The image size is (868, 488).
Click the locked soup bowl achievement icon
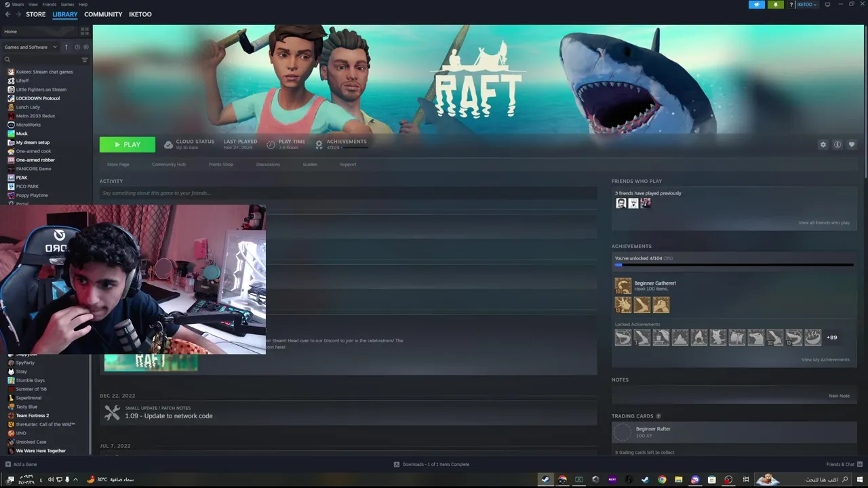(x=812, y=337)
